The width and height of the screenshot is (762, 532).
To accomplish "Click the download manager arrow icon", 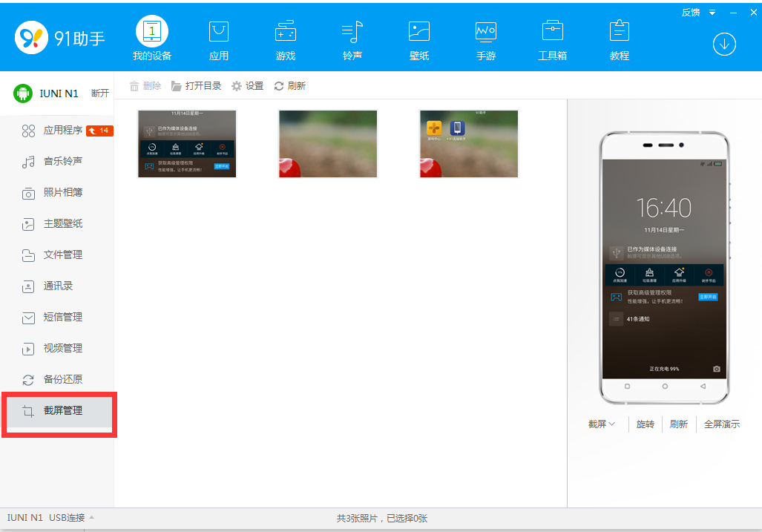I will pyautogui.click(x=724, y=45).
